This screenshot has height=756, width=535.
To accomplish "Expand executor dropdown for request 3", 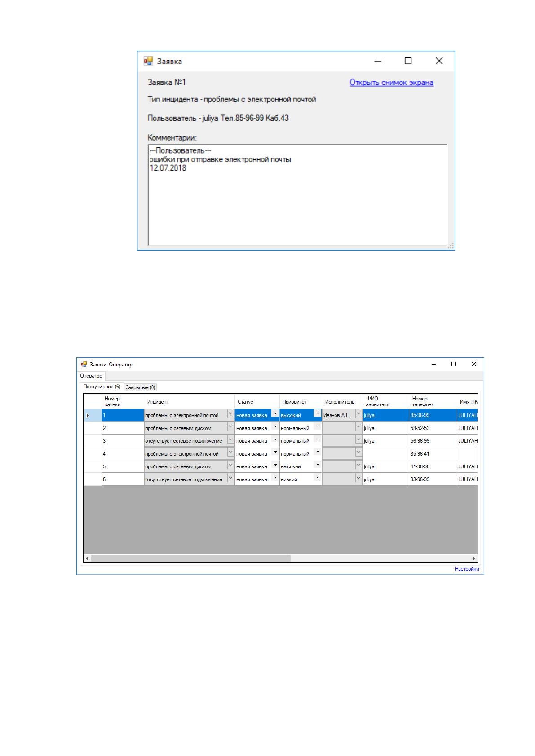I will (358, 440).
